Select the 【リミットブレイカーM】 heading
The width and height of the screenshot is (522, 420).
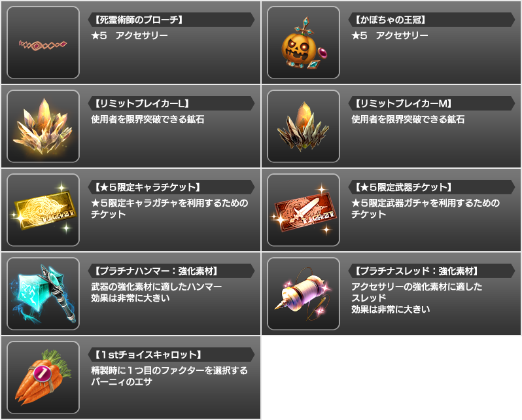(x=432, y=103)
